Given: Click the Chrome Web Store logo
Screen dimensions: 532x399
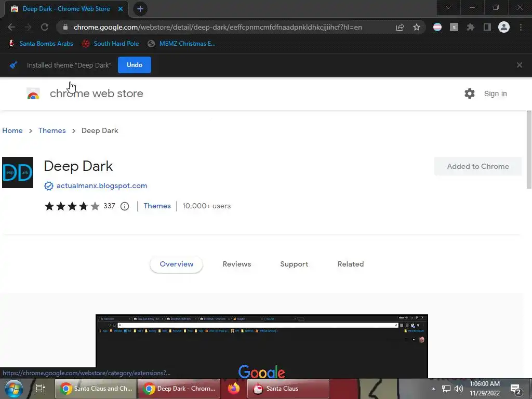Looking at the screenshot, I should coord(33,94).
